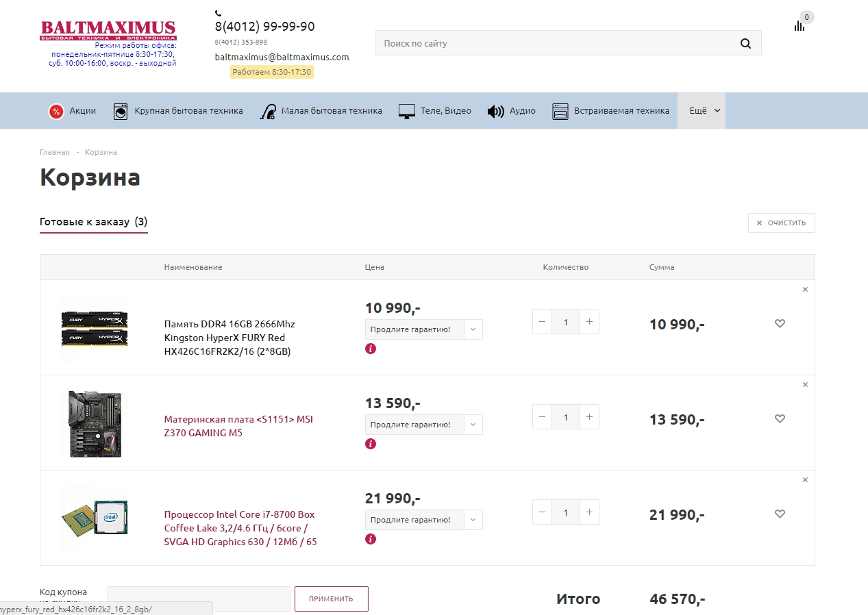Add MSI motherboard to favorites heart
The height and width of the screenshot is (615, 868).
780,419
